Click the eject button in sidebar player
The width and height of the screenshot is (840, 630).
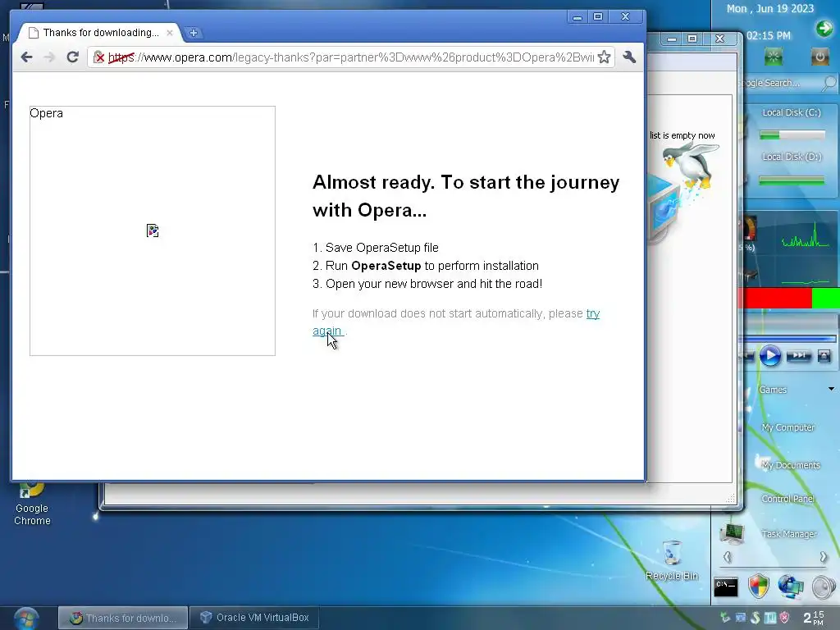824,355
